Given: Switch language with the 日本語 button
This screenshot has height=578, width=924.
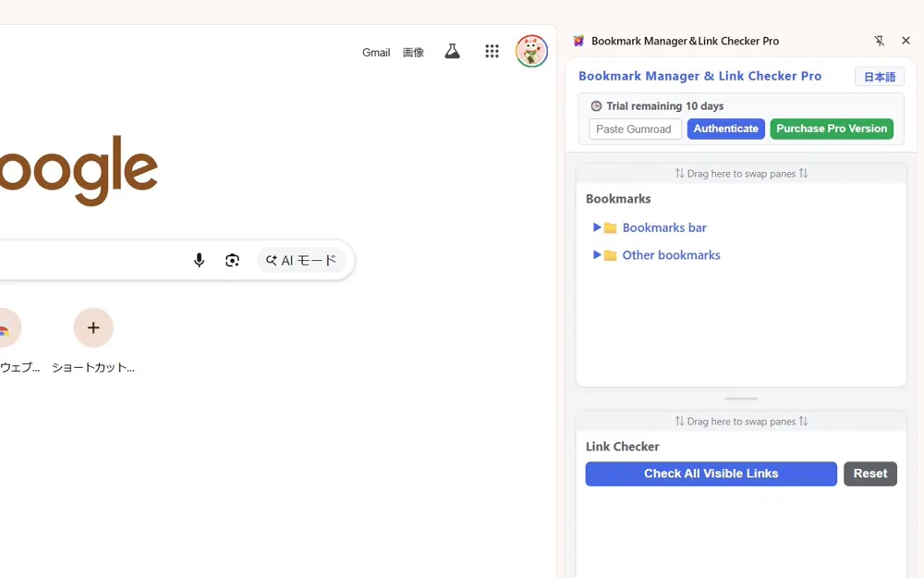Looking at the screenshot, I should pos(879,77).
